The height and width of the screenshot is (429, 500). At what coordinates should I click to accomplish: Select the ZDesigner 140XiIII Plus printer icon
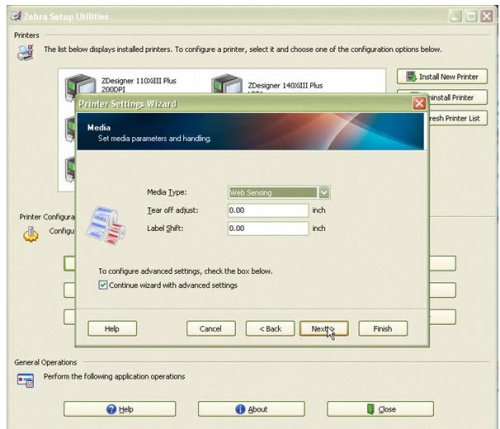[227, 84]
